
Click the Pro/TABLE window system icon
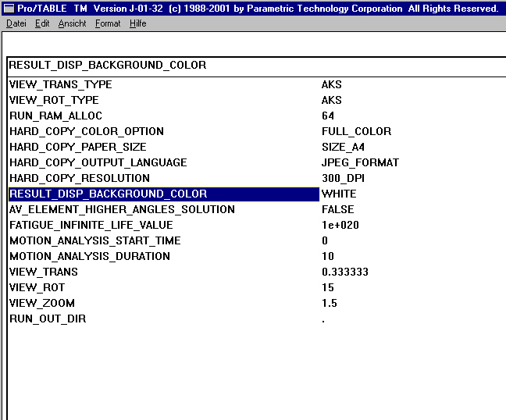(x=9, y=9)
